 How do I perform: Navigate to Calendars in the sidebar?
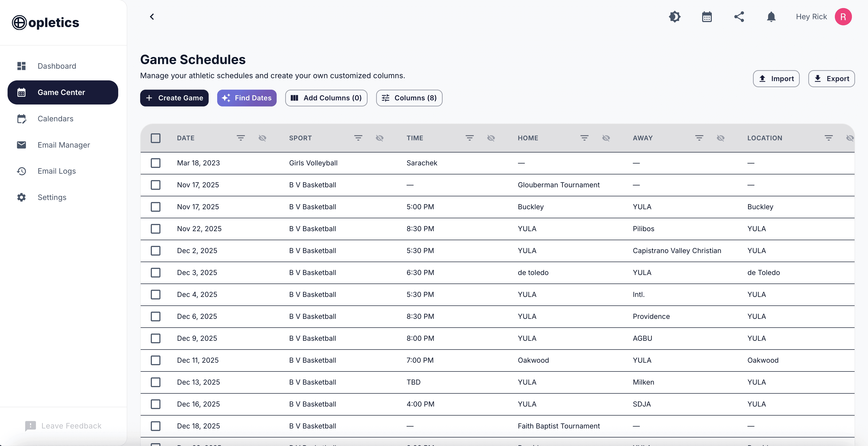55,118
